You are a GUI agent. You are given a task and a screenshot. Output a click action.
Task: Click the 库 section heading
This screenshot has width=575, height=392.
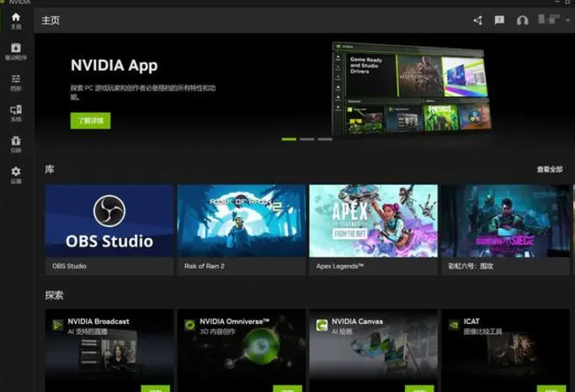[x=50, y=169]
